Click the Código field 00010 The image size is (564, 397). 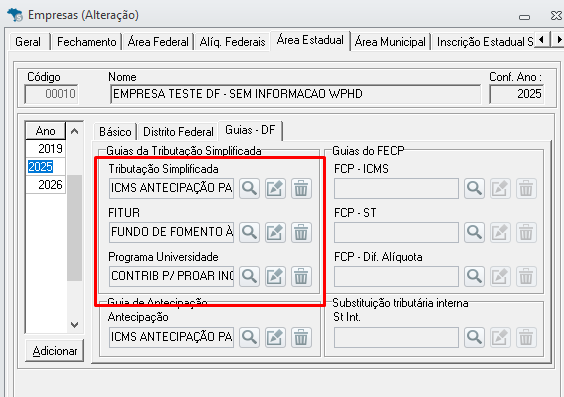tap(51, 94)
